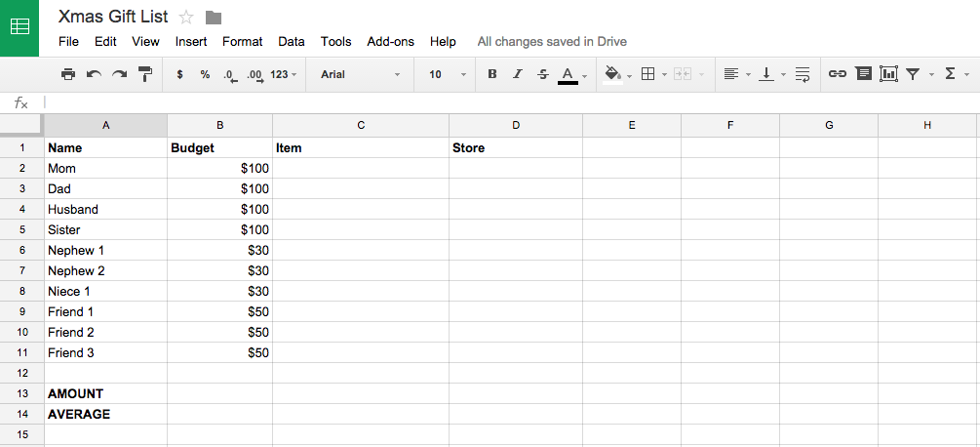Format selection as currency
Image resolution: width=980 pixels, height=447 pixels.
tap(179, 74)
